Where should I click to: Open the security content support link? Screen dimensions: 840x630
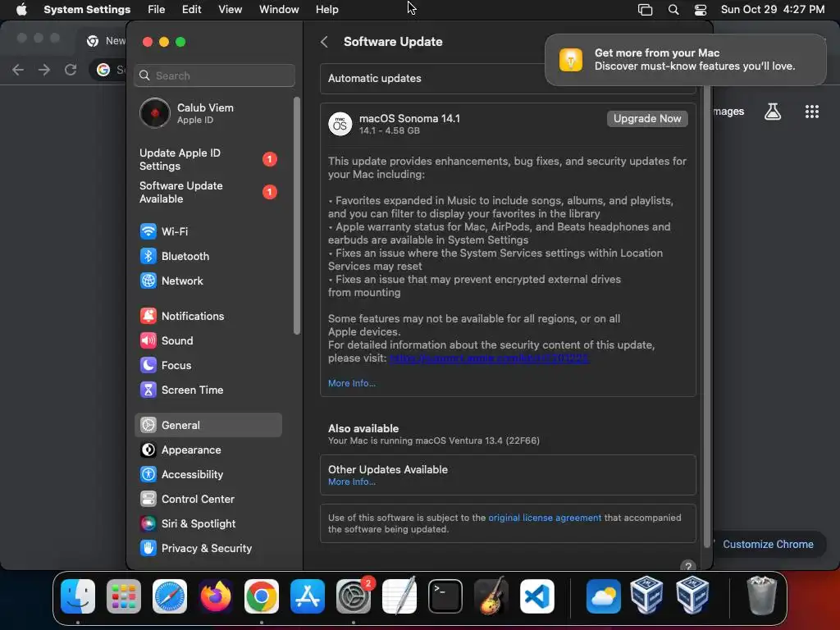pyautogui.click(x=490, y=358)
